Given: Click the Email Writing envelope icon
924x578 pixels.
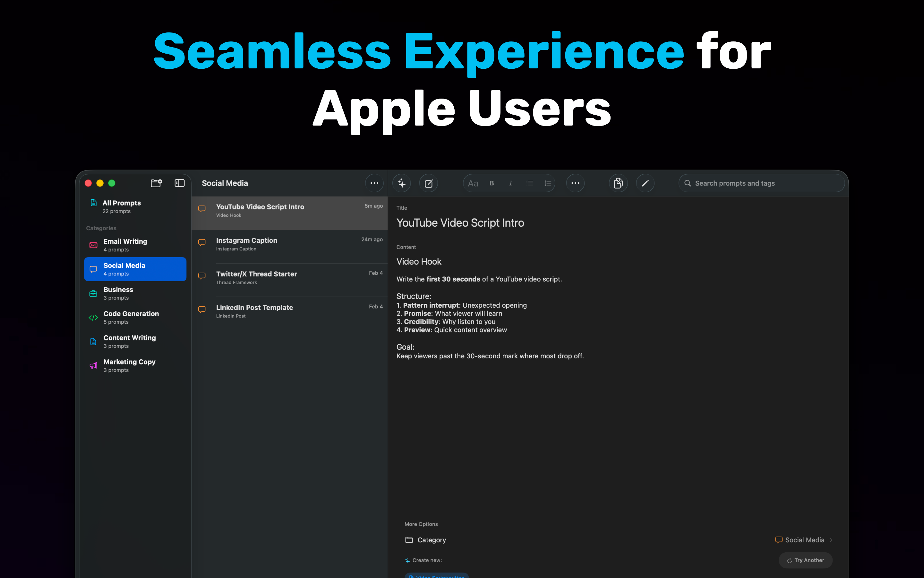Looking at the screenshot, I should click(93, 245).
